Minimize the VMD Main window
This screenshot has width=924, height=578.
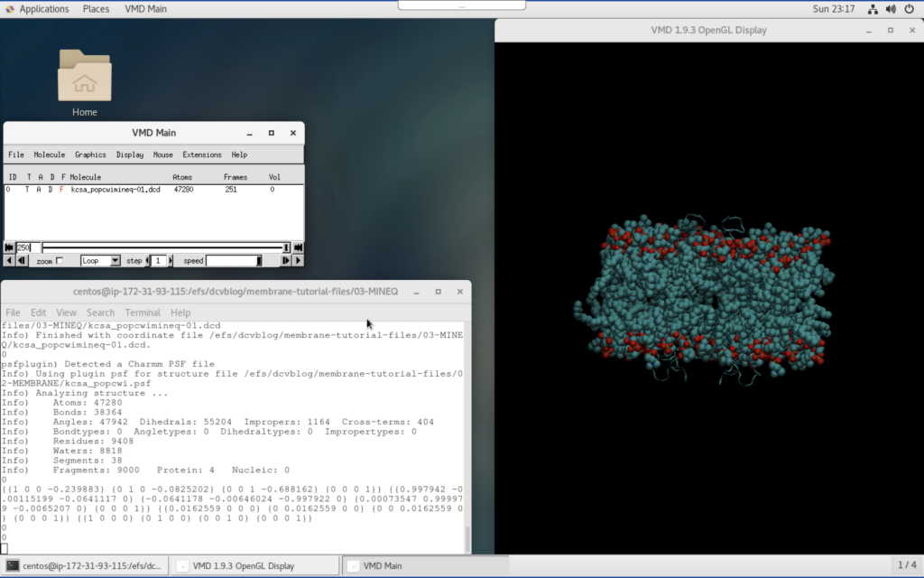point(249,134)
